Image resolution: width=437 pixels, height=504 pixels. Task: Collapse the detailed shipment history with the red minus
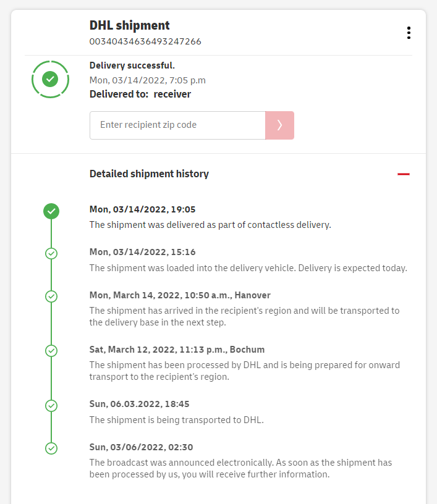(403, 174)
